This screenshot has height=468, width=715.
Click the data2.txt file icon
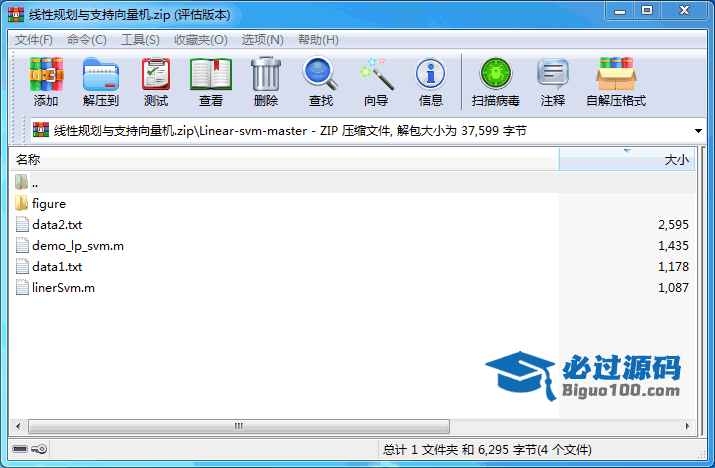[x=22, y=224]
